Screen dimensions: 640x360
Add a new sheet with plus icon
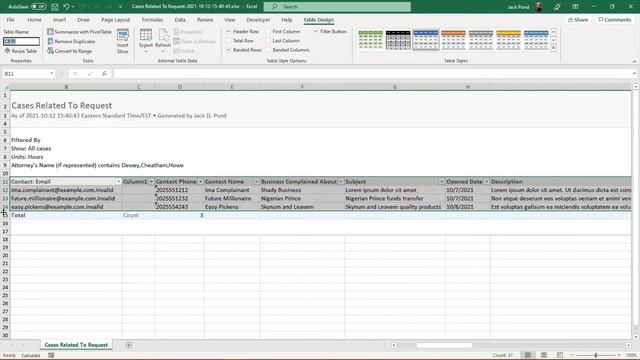pyautogui.click(x=129, y=345)
